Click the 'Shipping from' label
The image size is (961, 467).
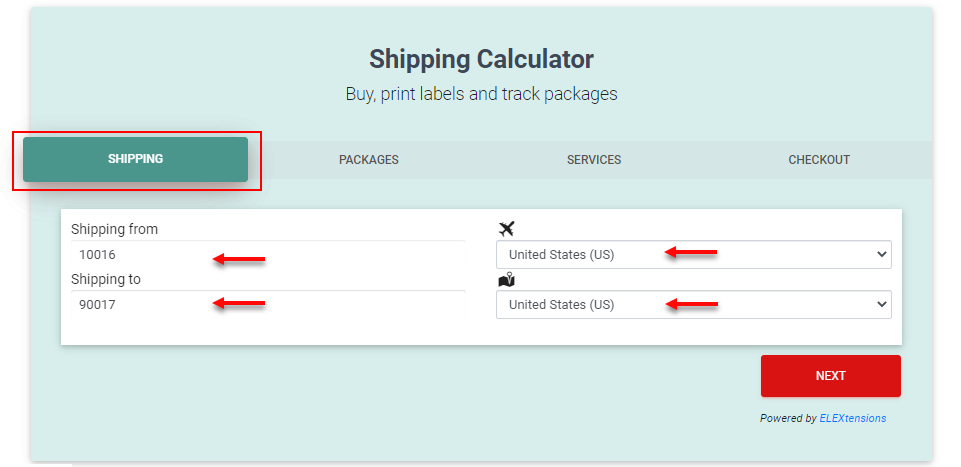[x=114, y=229]
